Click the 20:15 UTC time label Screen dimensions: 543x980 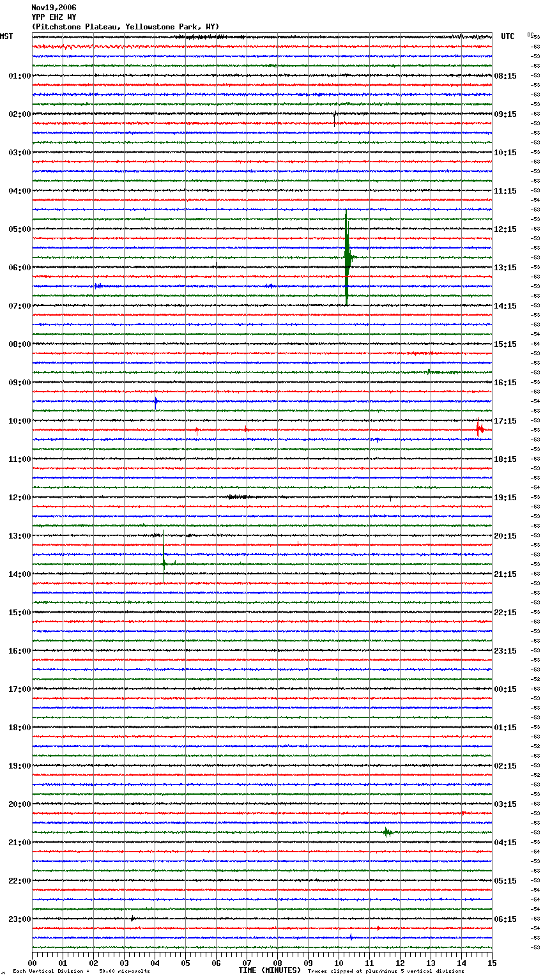[505, 536]
